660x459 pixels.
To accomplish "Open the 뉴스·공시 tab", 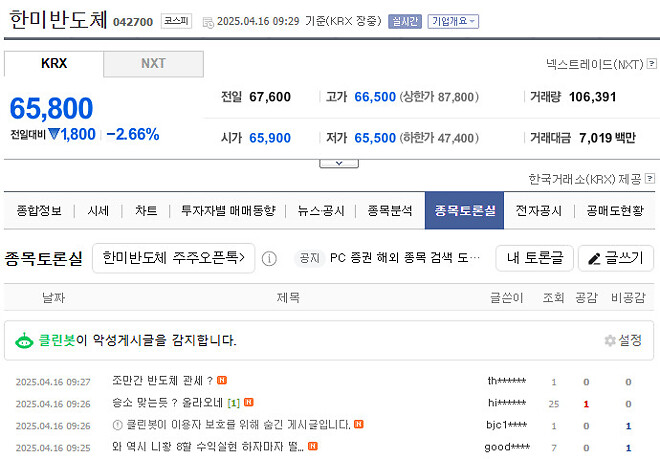I will [321, 211].
